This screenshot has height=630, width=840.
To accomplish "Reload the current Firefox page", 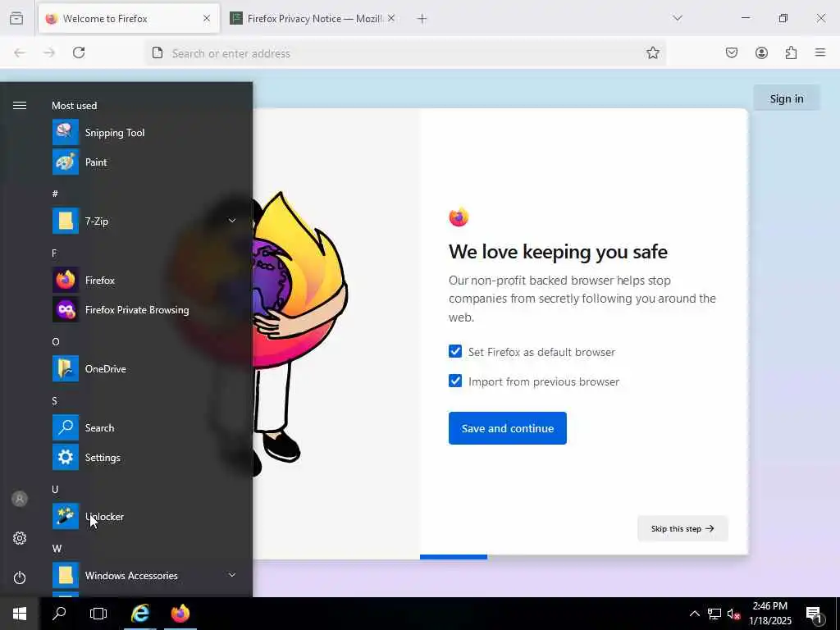I will point(79,52).
